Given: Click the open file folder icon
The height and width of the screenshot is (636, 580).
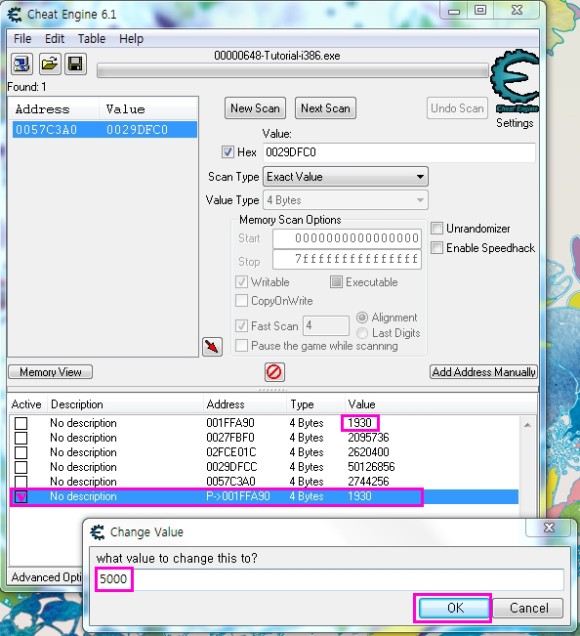Looking at the screenshot, I should point(50,64).
